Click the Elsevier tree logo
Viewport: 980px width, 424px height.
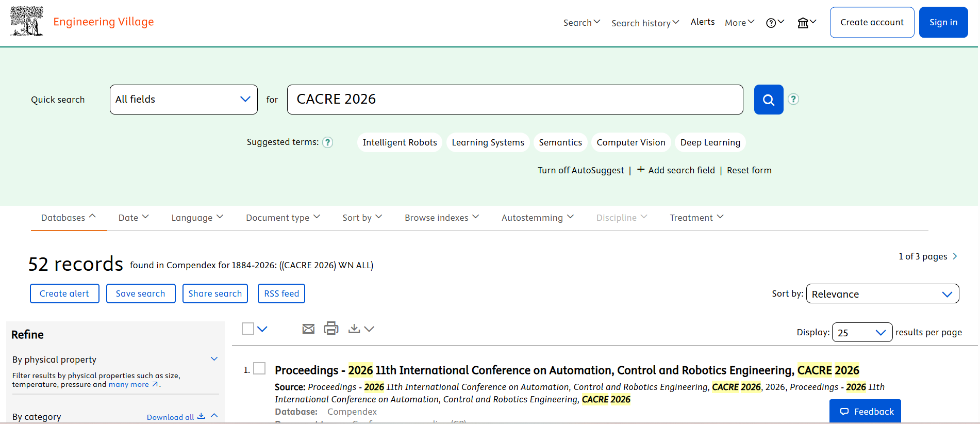(27, 21)
